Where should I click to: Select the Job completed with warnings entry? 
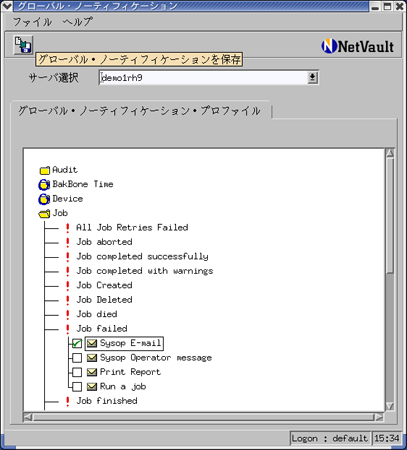[x=145, y=271]
